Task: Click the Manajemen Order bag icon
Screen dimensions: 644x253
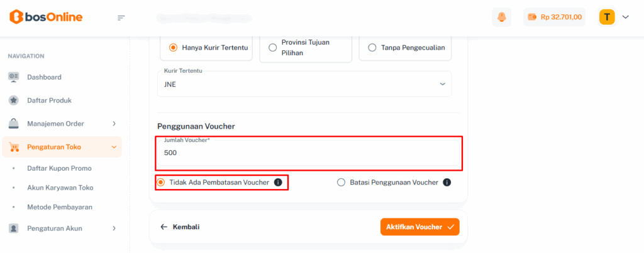Action: pyautogui.click(x=14, y=124)
